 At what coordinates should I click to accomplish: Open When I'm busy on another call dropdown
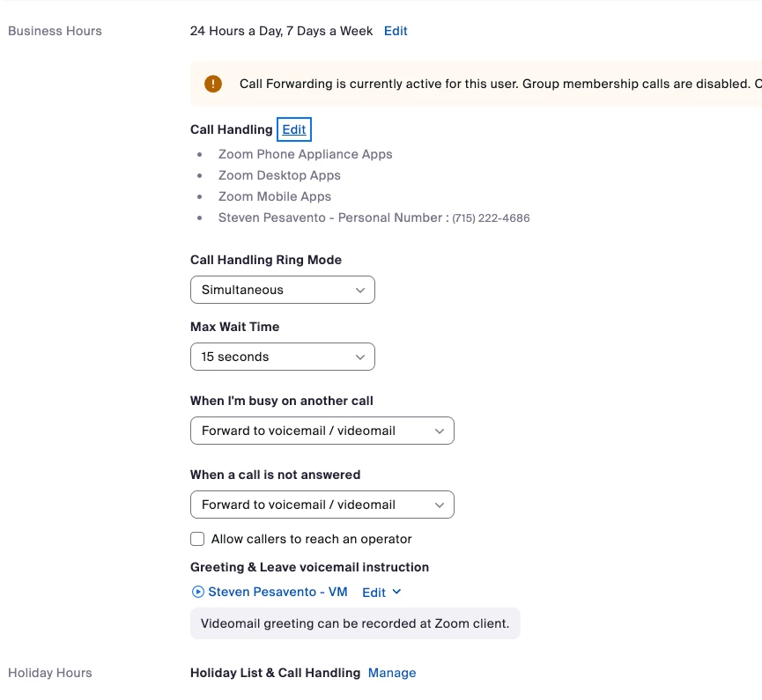(322, 431)
